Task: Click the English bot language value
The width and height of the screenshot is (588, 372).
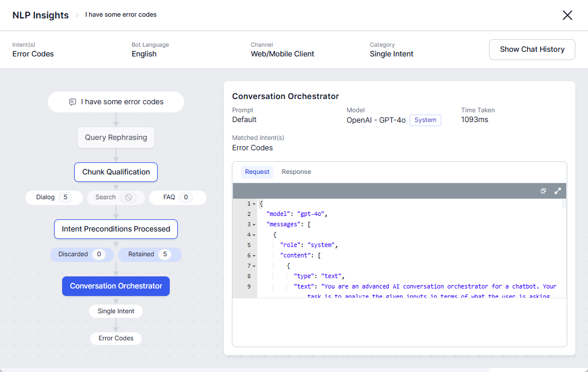Action: click(144, 54)
